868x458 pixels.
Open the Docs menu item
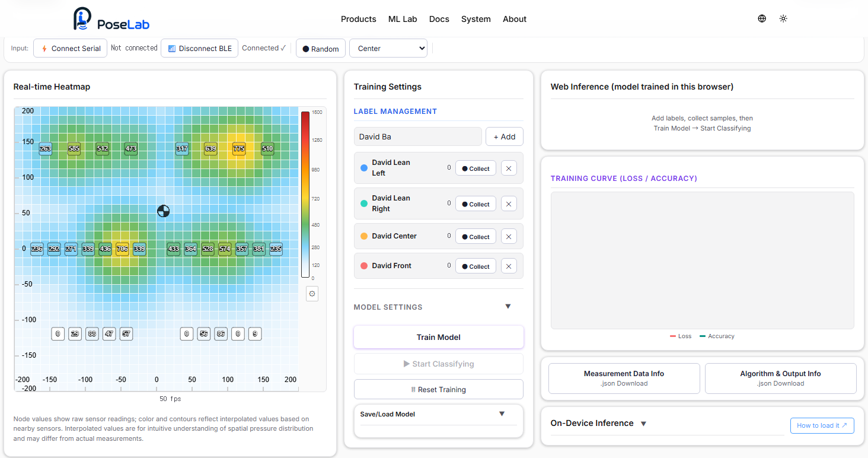439,19
